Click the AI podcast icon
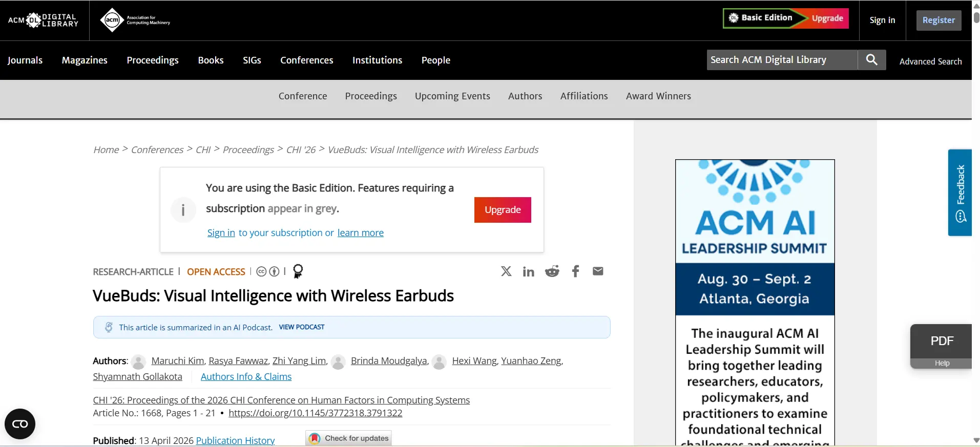Viewport: 980px width, 447px height. pos(109,327)
